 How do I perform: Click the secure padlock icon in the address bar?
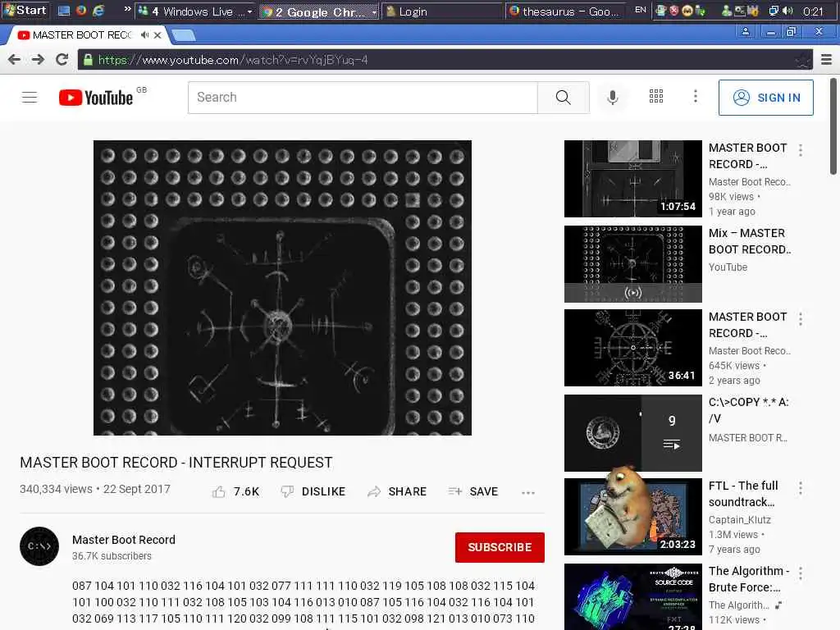[88, 60]
